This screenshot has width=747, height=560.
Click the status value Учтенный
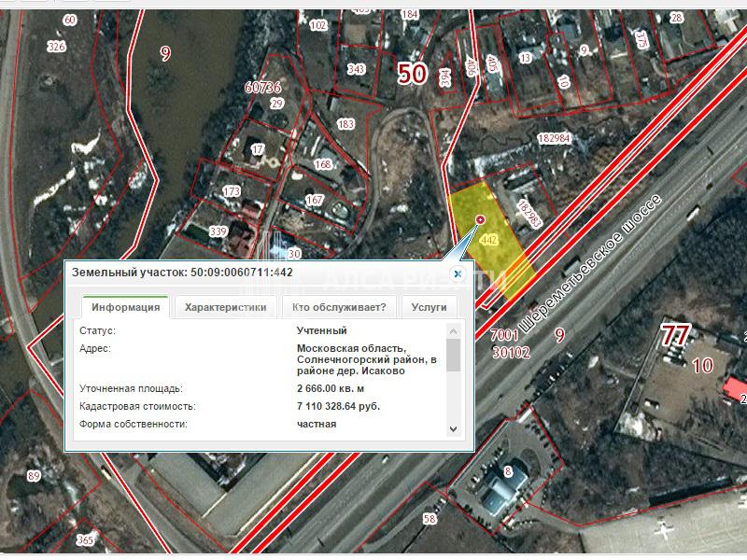pyautogui.click(x=321, y=330)
